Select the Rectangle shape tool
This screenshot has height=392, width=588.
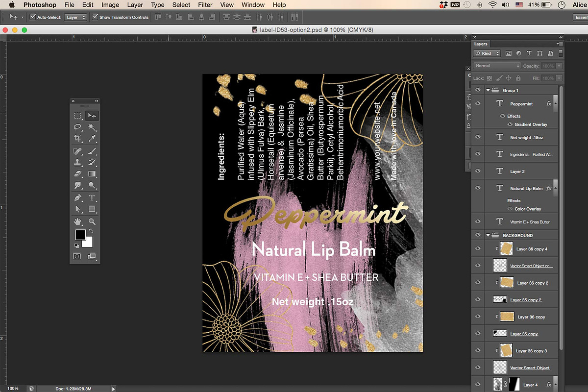tap(92, 209)
